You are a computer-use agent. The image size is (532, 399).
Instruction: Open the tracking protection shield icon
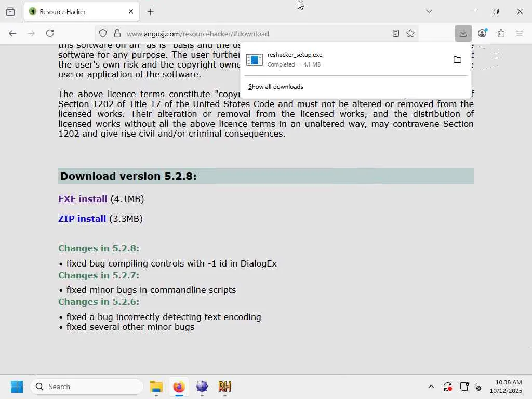[103, 33]
